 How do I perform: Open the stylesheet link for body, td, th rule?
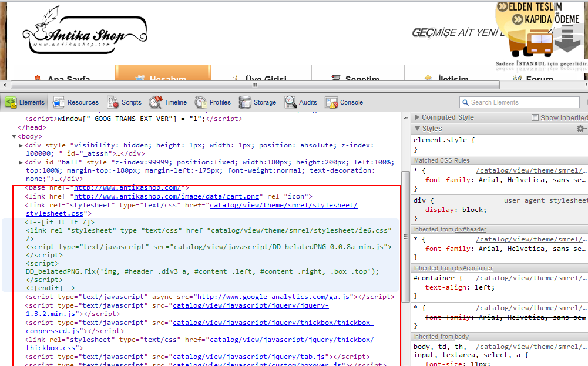coord(532,347)
